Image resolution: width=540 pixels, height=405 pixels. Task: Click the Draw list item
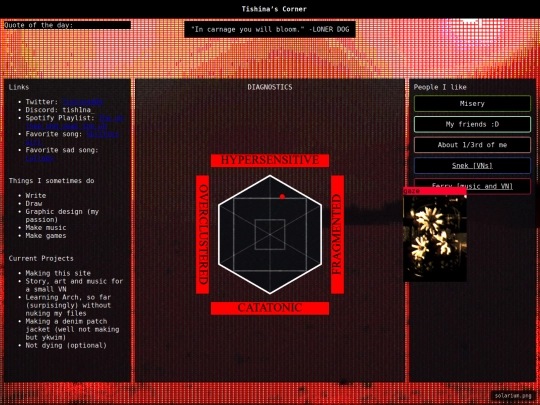[x=34, y=204]
